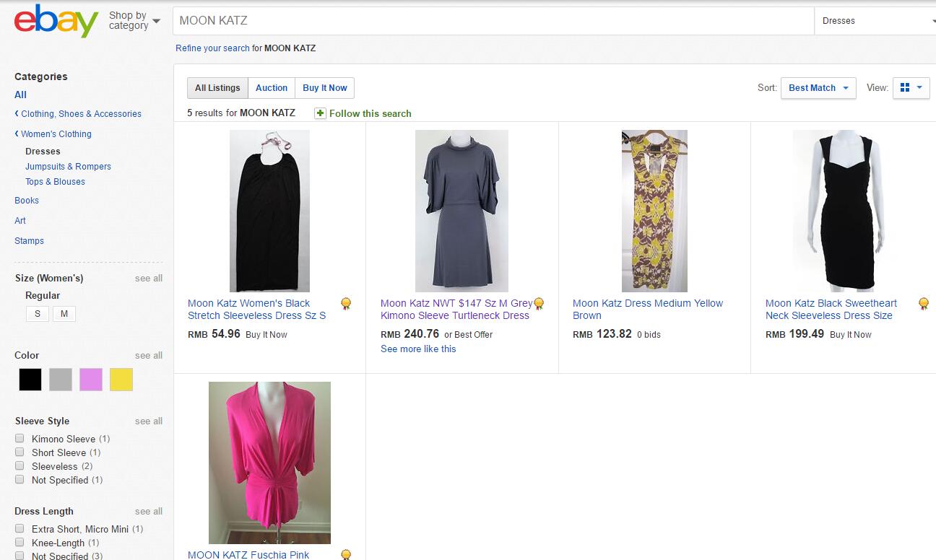Open the Stamps category
The width and height of the screenshot is (936, 560).
[x=29, y=241]
